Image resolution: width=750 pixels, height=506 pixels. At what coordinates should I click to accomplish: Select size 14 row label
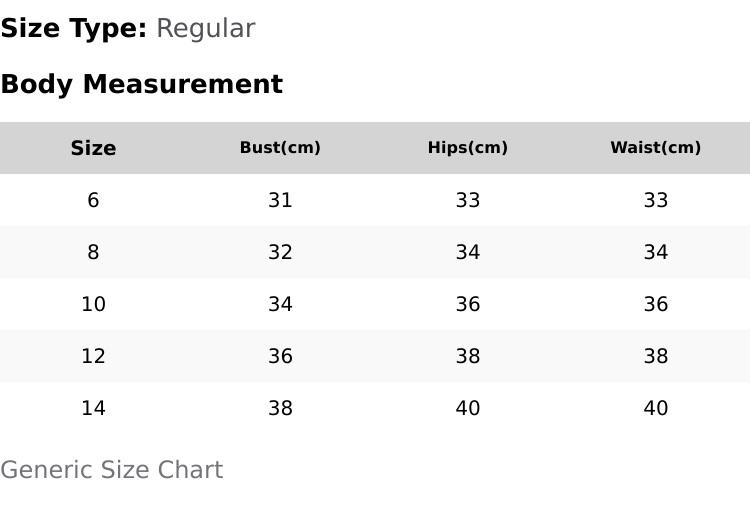tap(93, 408)
